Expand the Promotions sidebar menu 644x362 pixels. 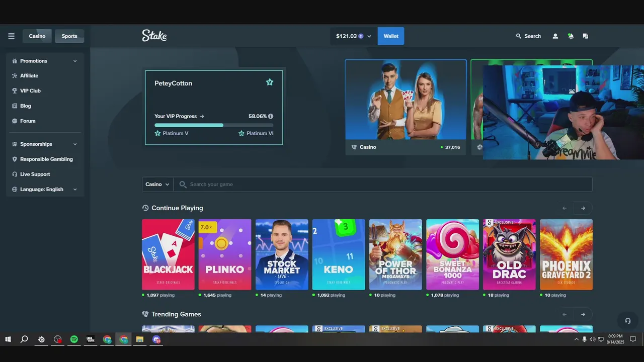point(45,61)
